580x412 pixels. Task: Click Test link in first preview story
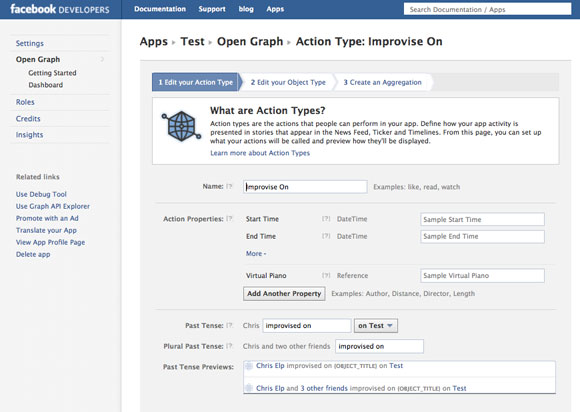pos(396,366)
